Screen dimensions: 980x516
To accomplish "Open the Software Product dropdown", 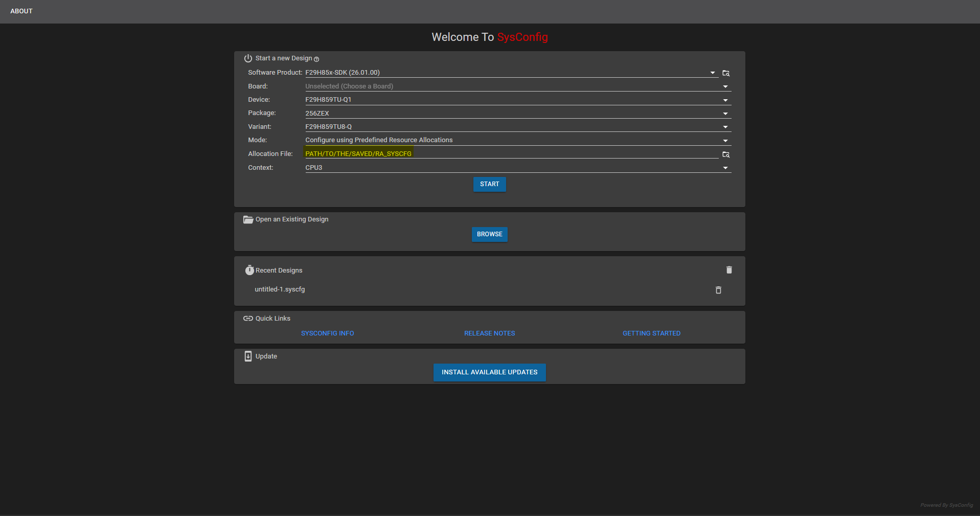I will point(512,73).
